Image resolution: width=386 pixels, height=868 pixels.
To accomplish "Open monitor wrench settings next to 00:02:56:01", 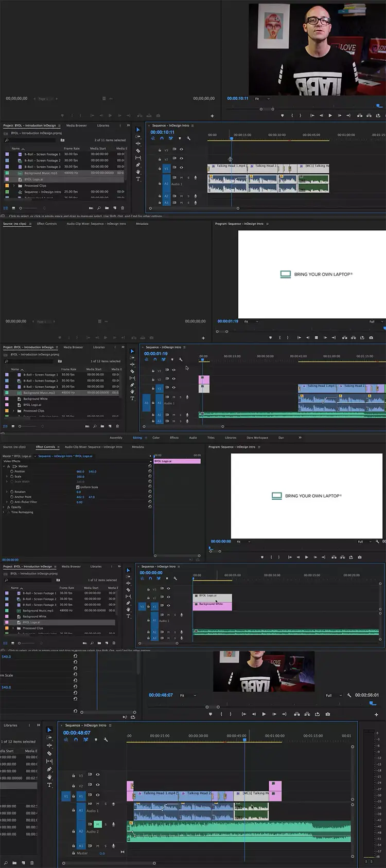I will 349,695.
